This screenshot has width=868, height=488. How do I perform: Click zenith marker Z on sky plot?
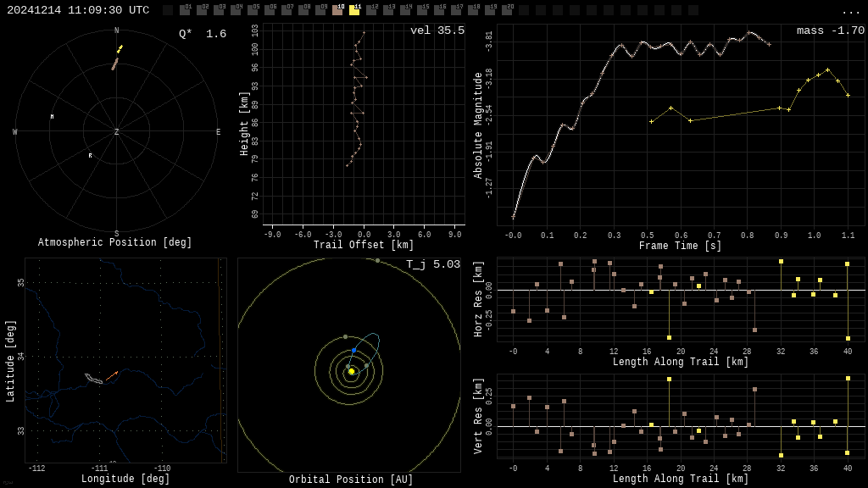coord(116,131)
